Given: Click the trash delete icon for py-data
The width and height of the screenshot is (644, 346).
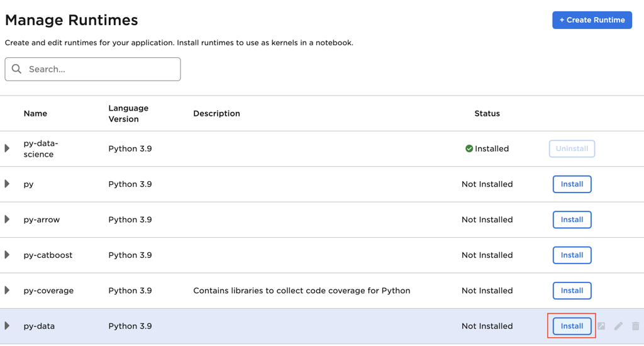Looking at the screenshot, I should tap(635, 326).
